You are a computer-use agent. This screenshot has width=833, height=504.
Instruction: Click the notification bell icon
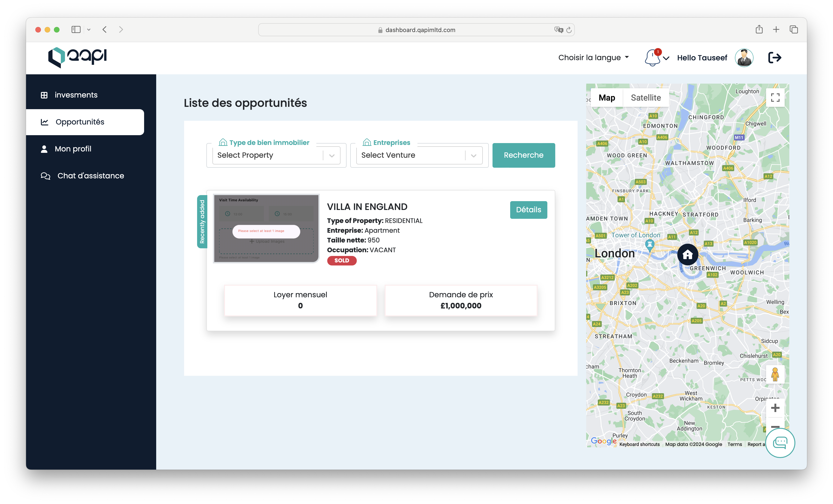652,58
